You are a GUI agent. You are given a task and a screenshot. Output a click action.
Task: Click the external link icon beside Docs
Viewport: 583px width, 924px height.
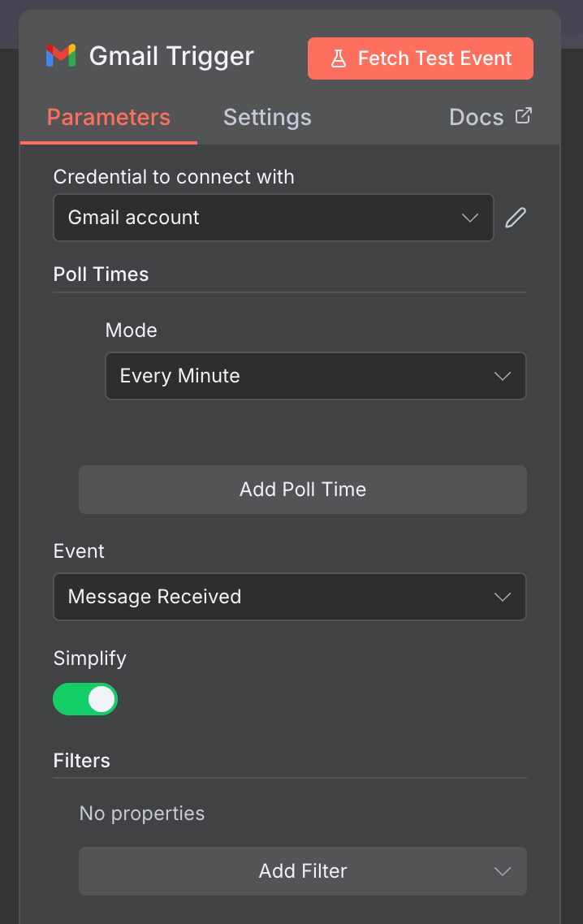click(524, 116)
